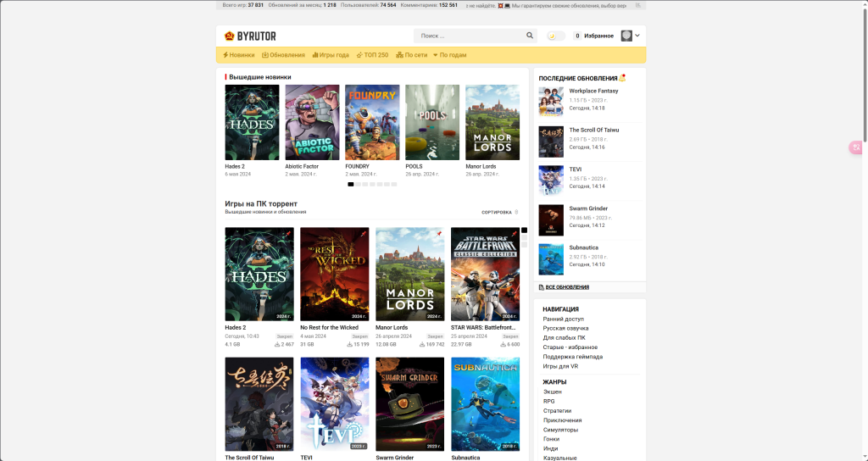Open the user avatar dropdown menu
868x461 pixels.
pos(631,36)
